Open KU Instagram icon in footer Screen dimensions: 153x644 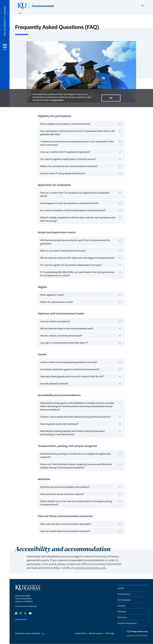pos(21,613)
